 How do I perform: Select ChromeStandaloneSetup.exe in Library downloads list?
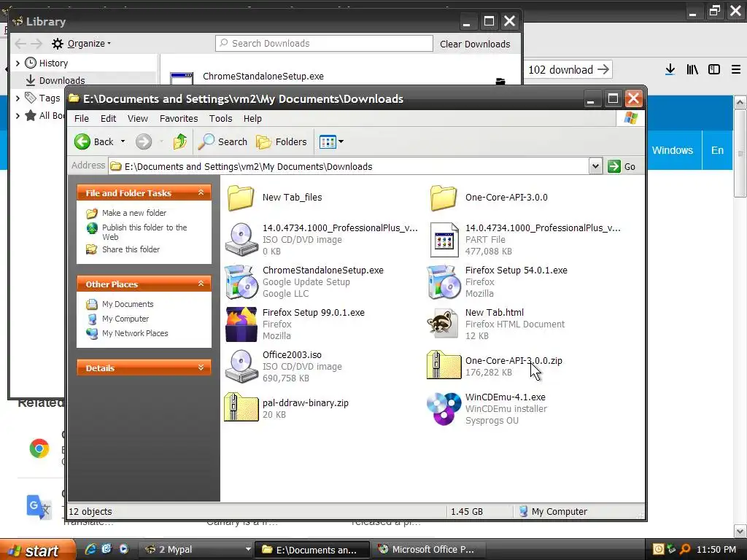(x=263, y=76)
